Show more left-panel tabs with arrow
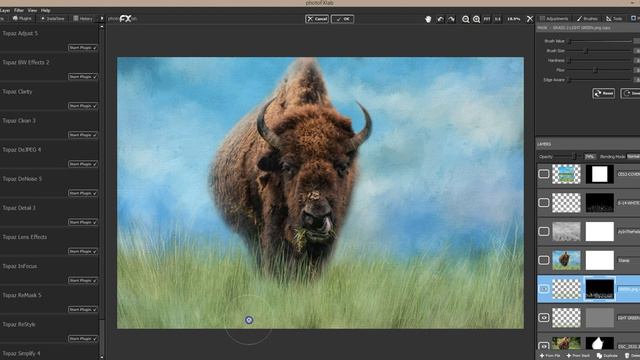This screenshot has width=640, height=360. (102, 19)
